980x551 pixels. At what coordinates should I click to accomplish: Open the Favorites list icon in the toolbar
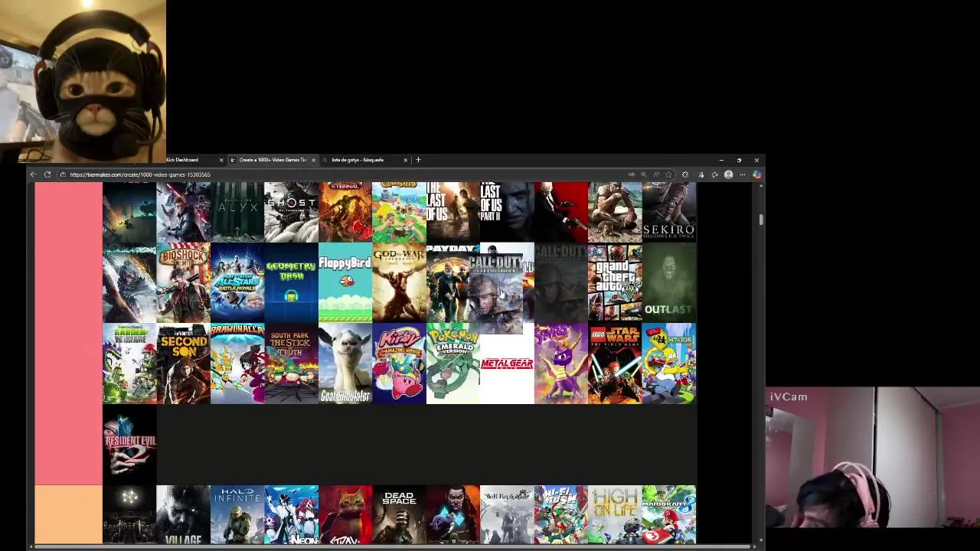(714, 174)
